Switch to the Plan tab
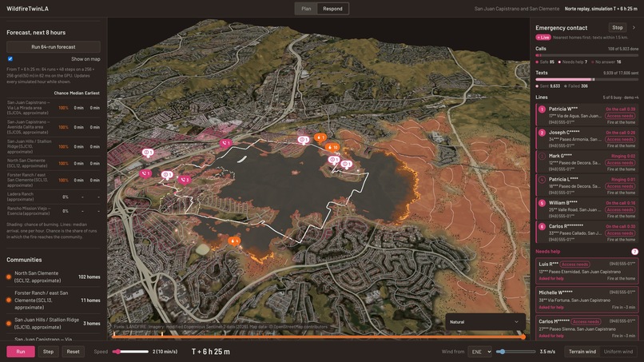Image resolution: width=644 pixels, height=362 pixels. coord(306,9)
